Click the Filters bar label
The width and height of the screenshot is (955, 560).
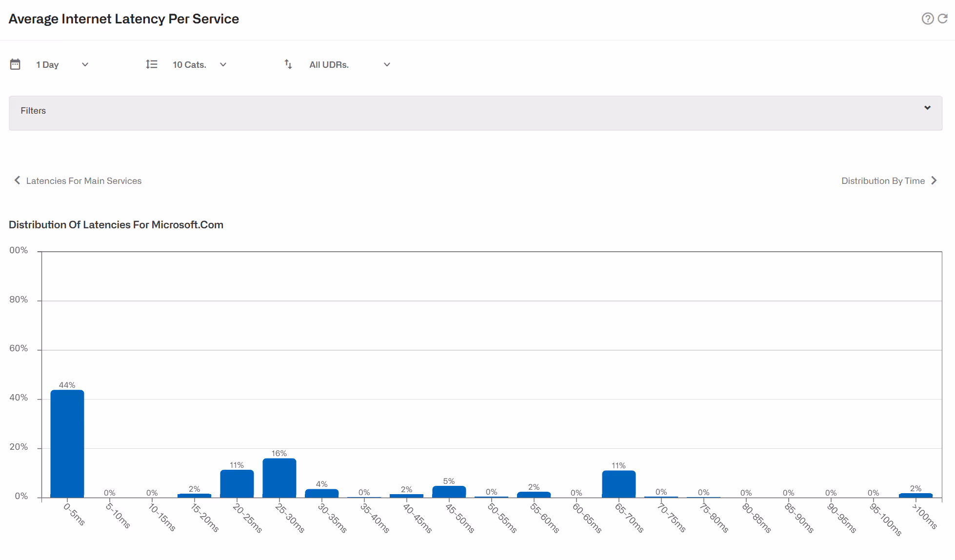point(33,111)
